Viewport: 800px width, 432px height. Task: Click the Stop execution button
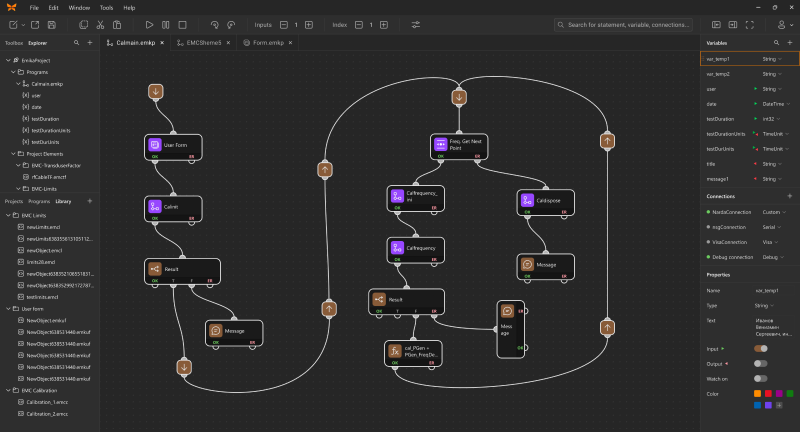[x=182, y=24]
